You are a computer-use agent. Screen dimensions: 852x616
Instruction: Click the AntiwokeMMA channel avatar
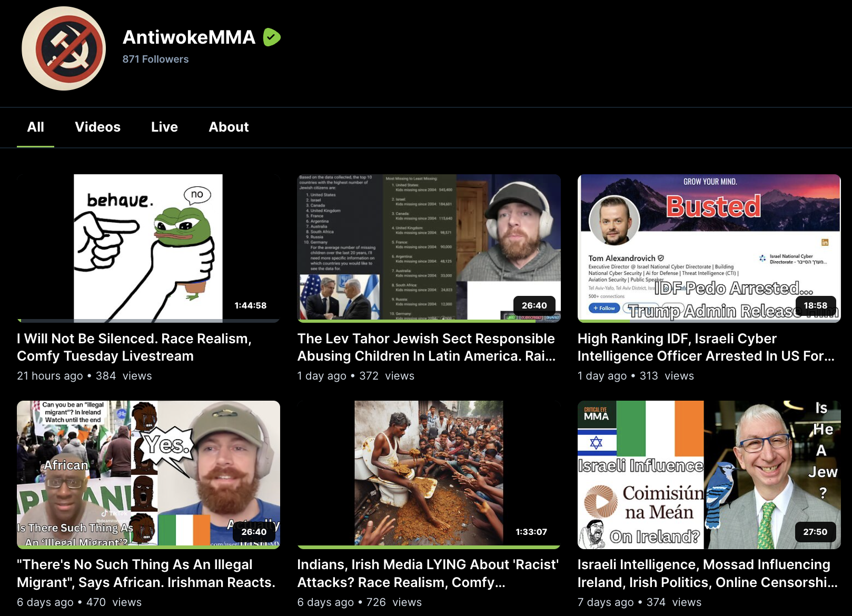click(64, 48)
